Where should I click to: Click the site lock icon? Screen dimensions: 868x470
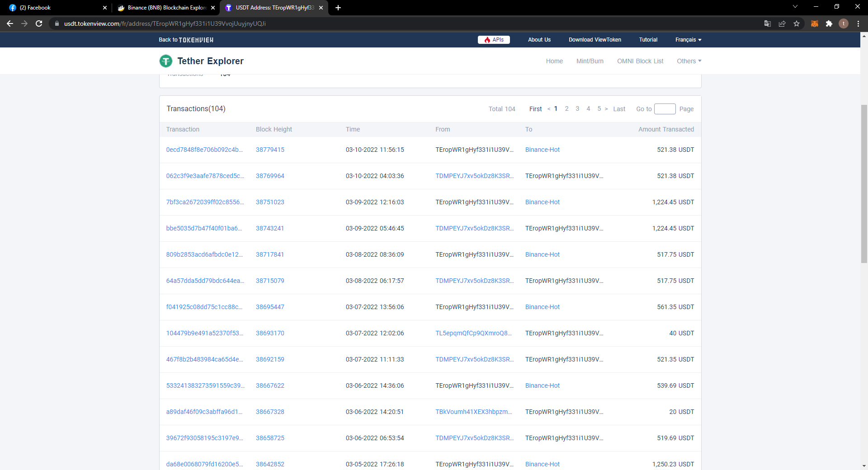coord(57,23)
